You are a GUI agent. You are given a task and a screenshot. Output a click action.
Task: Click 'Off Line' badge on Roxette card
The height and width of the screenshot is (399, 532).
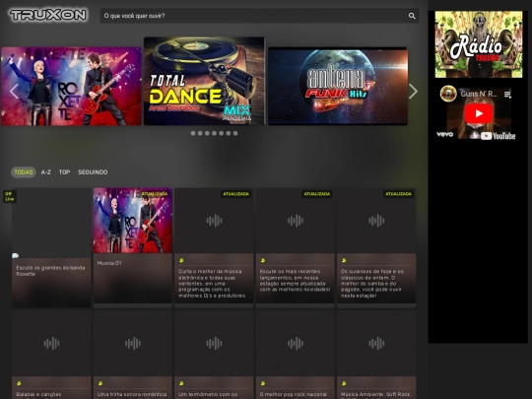coord(10,196)
